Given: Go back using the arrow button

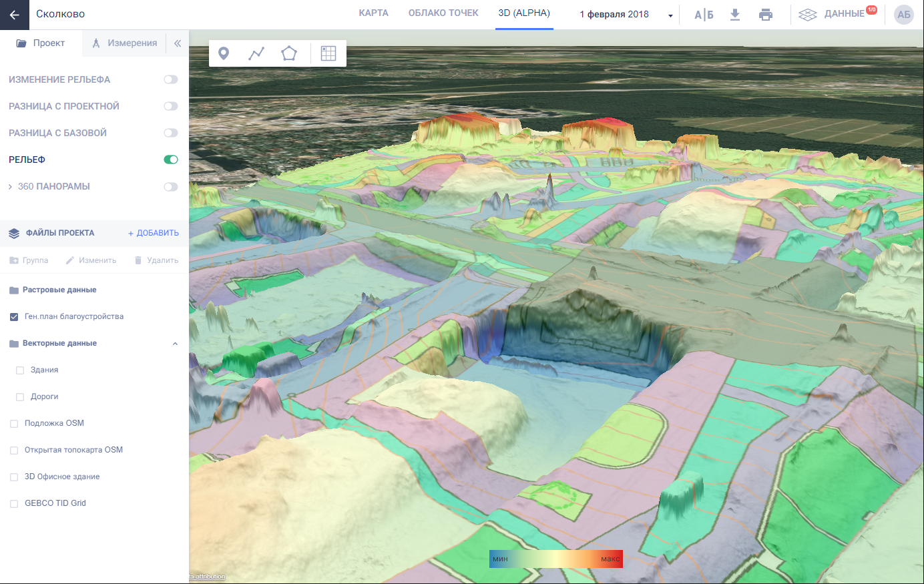Looking at the screenshot, I should coord(15,15).
